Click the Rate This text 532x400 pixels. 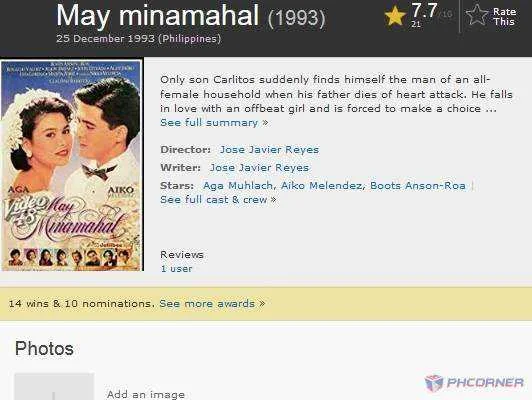pyautogui.click(x=504, y=17)
